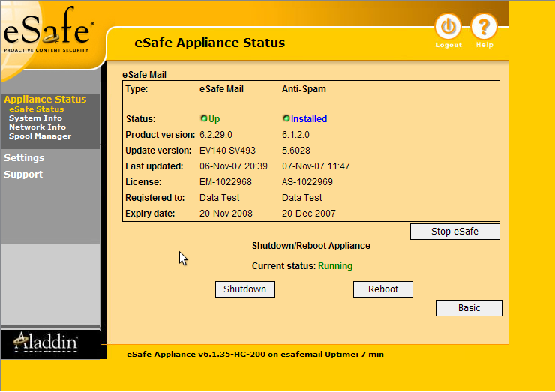
Task: Click the Aladdin logo at bottom left
Action: tap(45, 342)
